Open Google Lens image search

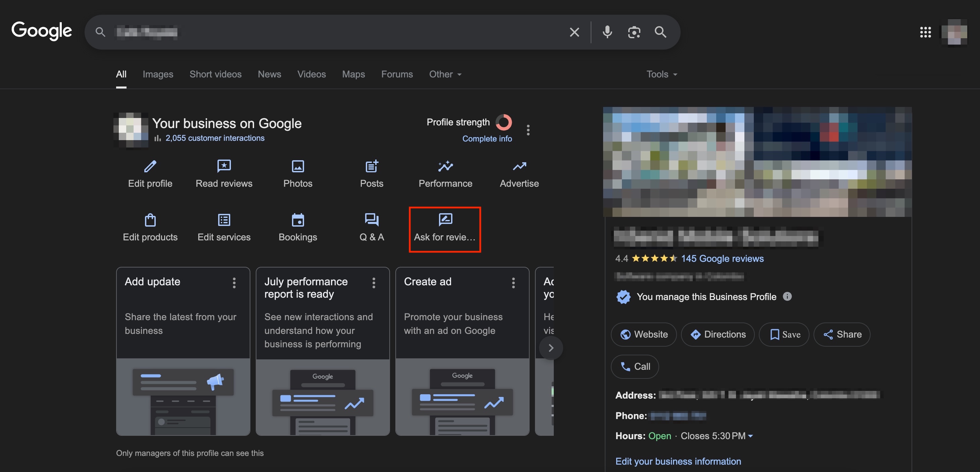point(634,32)
